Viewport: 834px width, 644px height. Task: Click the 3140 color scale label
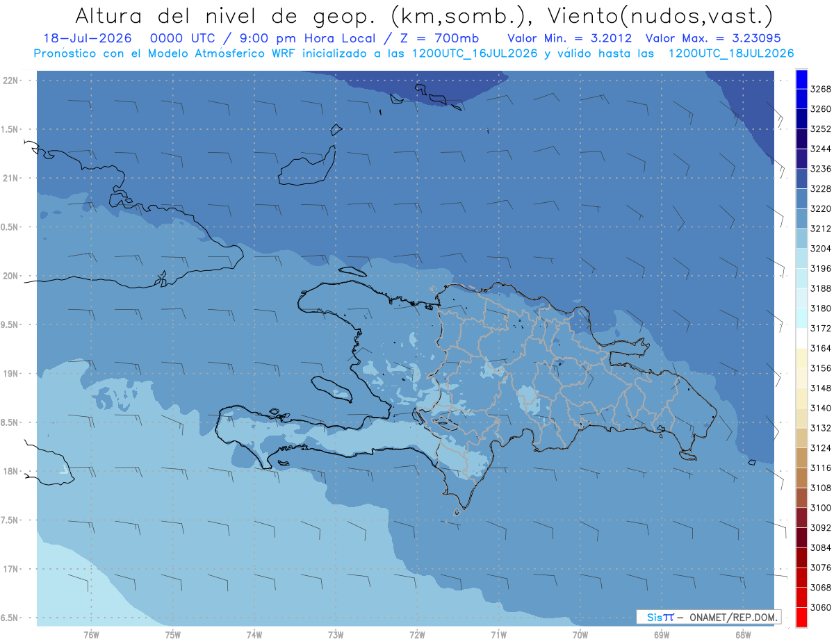821,408
